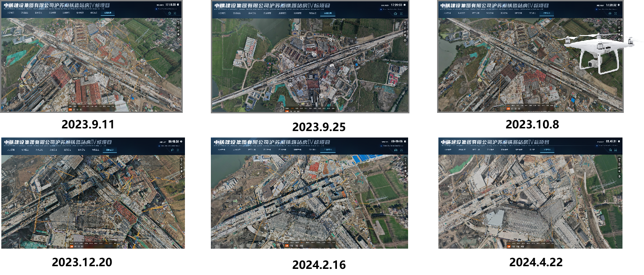Open the camera marker on the top-middle map railway
The width and height of the screenshot is (644, 275).
tap(332, 65)
